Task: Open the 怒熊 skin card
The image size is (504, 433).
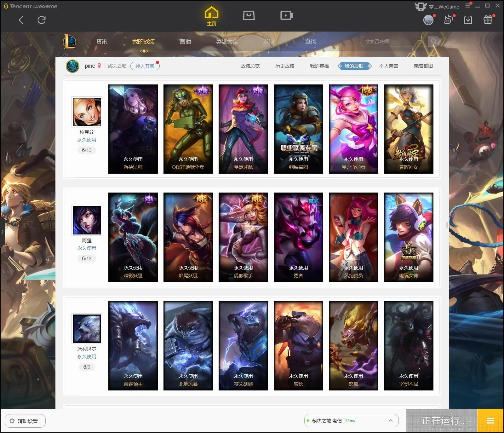Action: (x=353, y=346)
